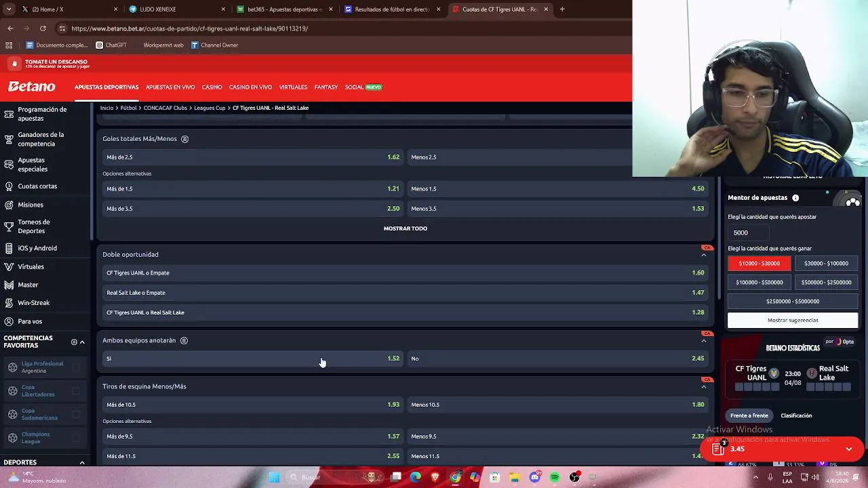Collapse the Tiros de esquina Menos/Más market
This screenshot has width=868, height=488.
tap(704, 386)
